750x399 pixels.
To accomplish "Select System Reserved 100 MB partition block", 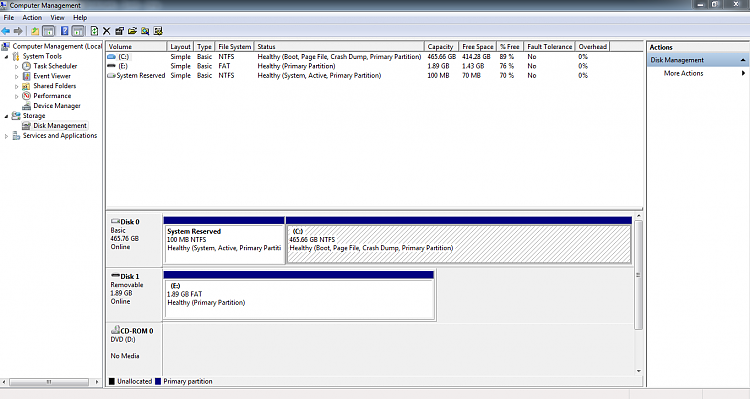I will (224, 240).
